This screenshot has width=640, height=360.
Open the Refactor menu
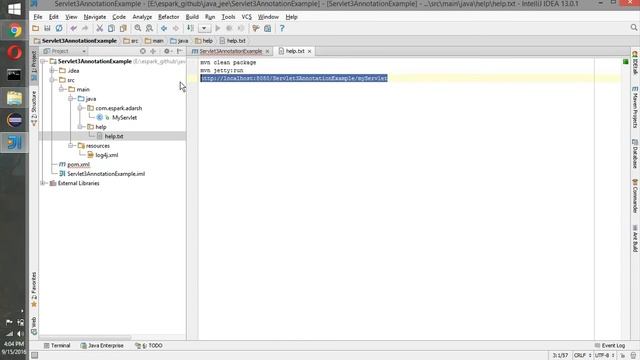tap(169, 17)
